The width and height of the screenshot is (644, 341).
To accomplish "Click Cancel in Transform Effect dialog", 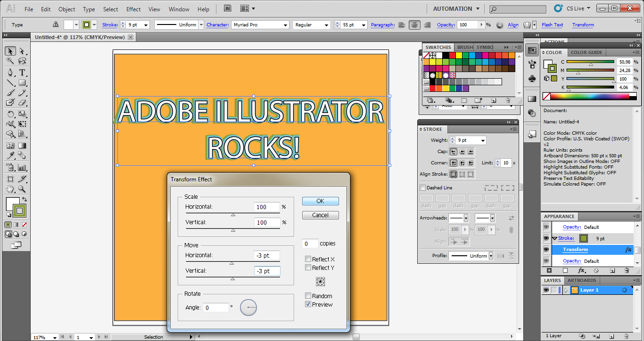I will 321,215.
